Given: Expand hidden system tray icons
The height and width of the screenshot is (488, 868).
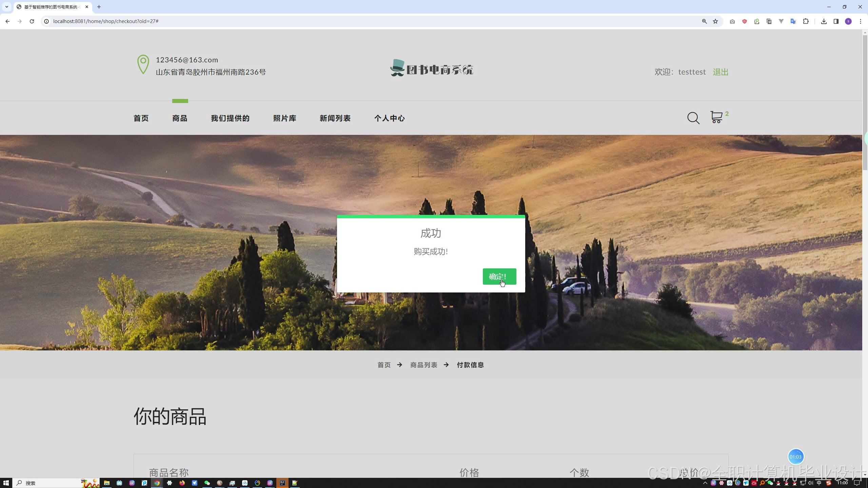Looking at the screenshot, I should point(705,483).
